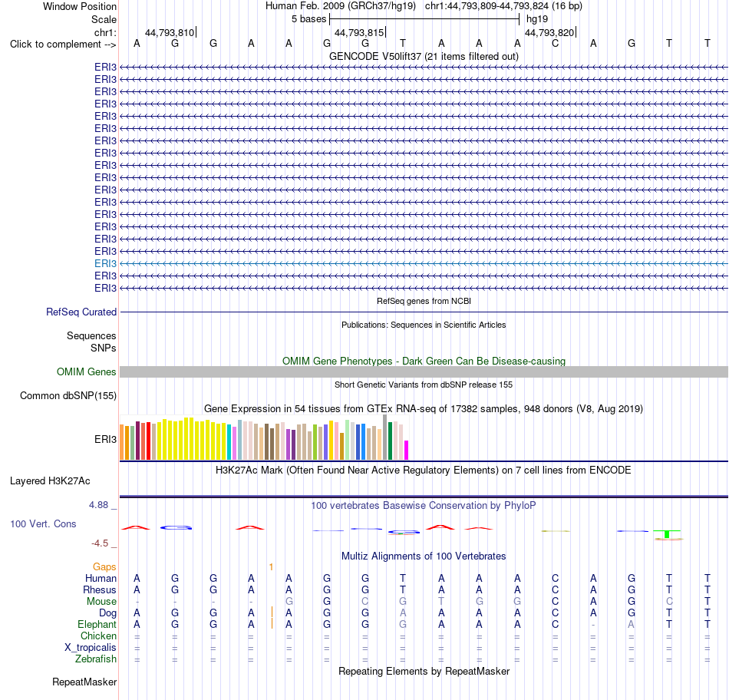This screenshot has height=700, width=729.
Task: Click 'Repeating Elements by RepeatMasker' title
Action: coord(424,671)
